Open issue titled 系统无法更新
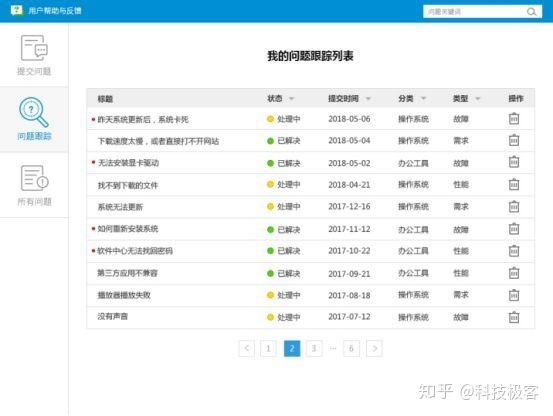Image resolution: width=553 pixels, height=416 pixels. click(120, 207)
